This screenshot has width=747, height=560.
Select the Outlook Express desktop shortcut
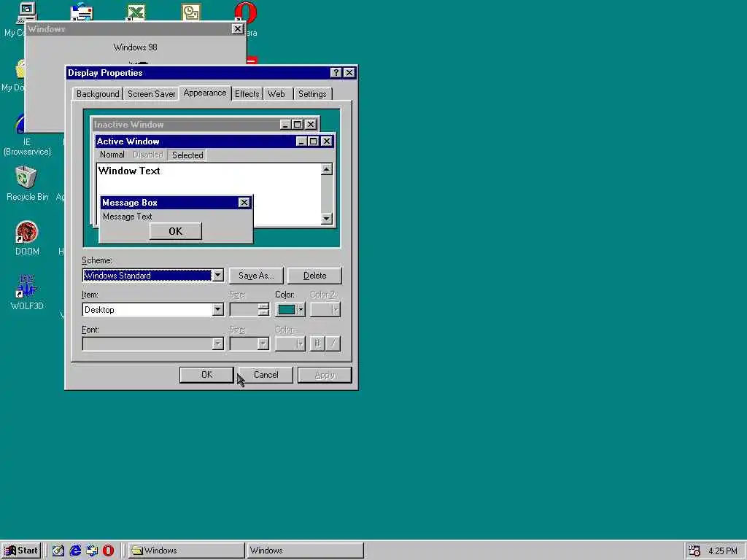tap(82, 12)
